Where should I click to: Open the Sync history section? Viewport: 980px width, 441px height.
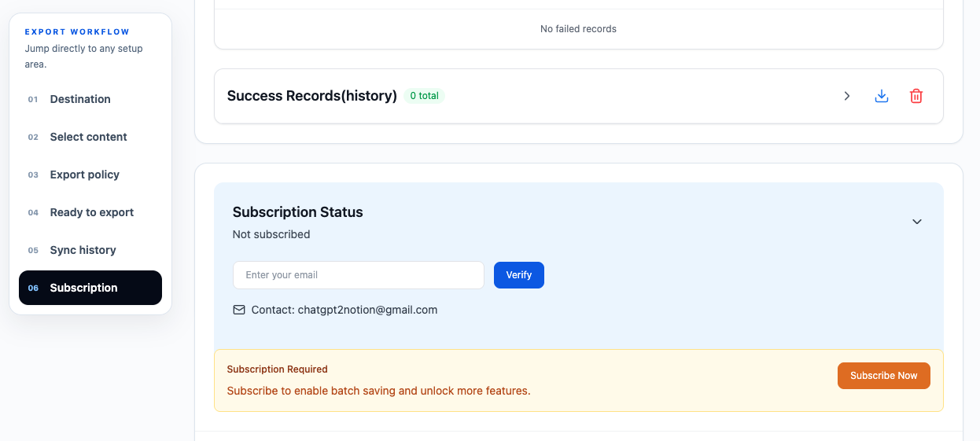[x=90, y=250]
